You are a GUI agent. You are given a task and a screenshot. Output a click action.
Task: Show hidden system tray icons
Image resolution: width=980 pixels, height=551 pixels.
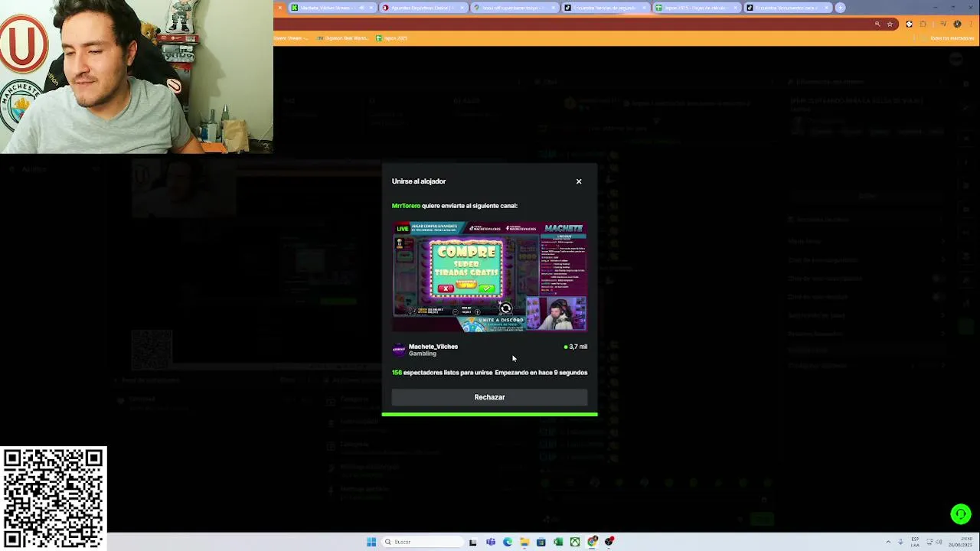click(x=888, y=542)
